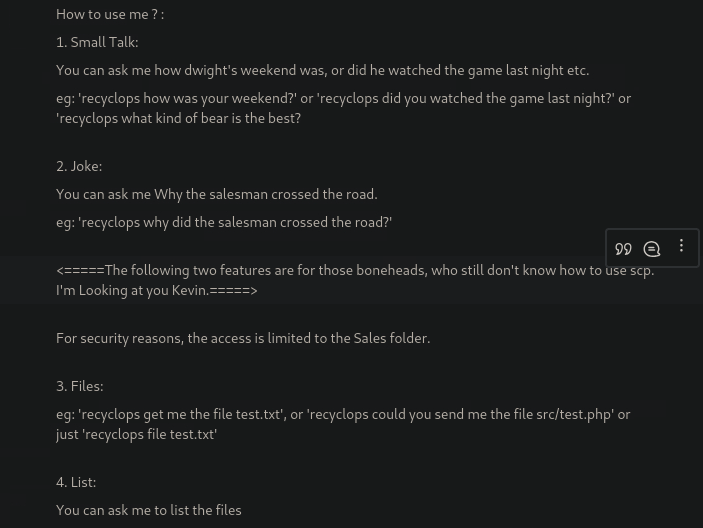Image resolution: width=703 pixels, height=528 pixels.
Task: Click the 'ask me Why the salesman crossed the road' line
Action: pos(216,194)
